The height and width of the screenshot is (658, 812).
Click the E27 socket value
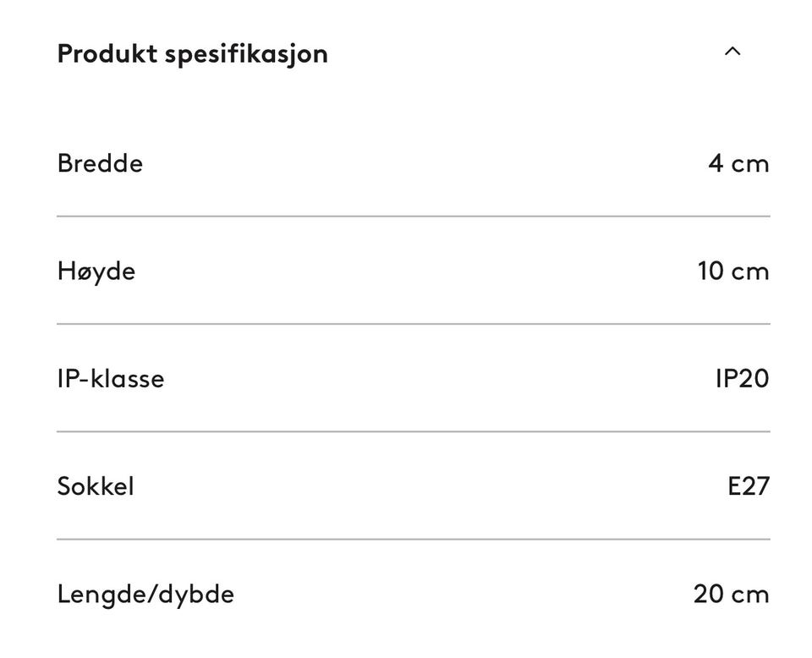(x=749, y=485)
